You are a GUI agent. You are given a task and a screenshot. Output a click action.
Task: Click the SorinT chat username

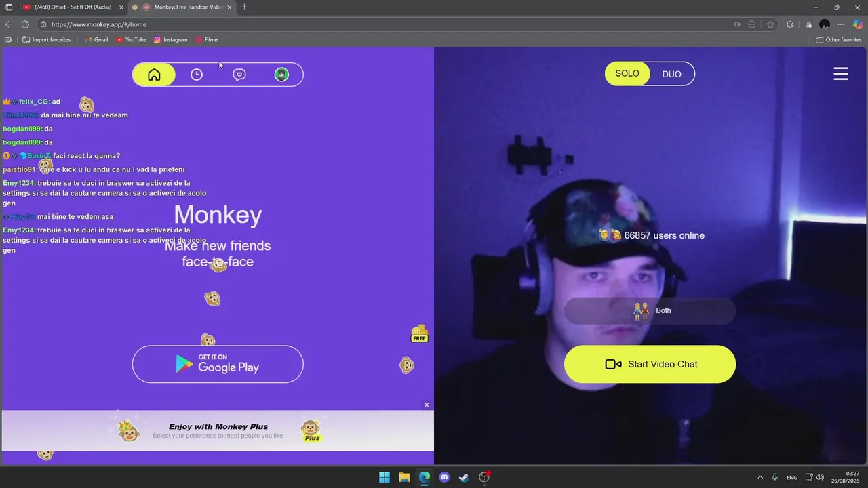[39, 156]
